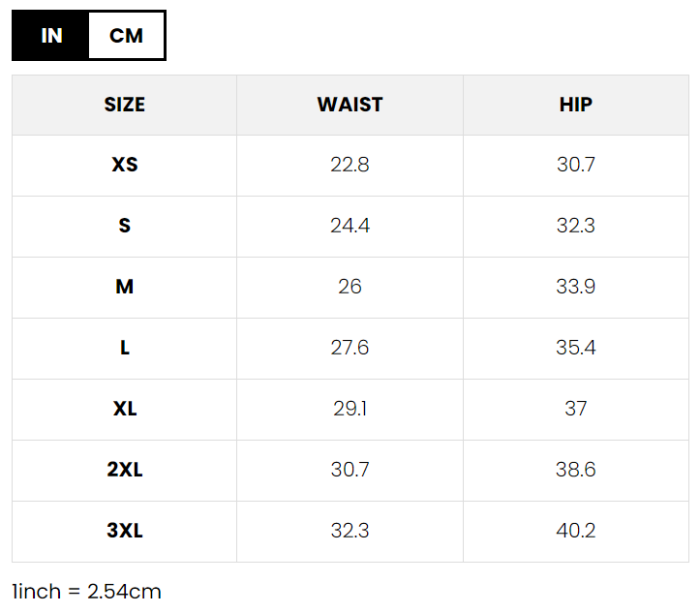Screen dimensions: 700x613
Task: Click the WAIST column header
Action: (x=350, y=105)
